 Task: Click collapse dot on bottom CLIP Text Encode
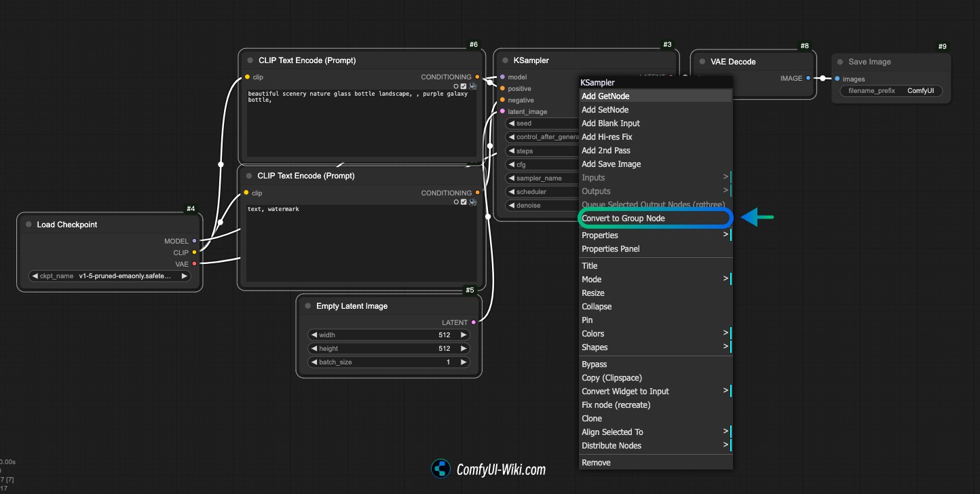click(x=250, y=176)
